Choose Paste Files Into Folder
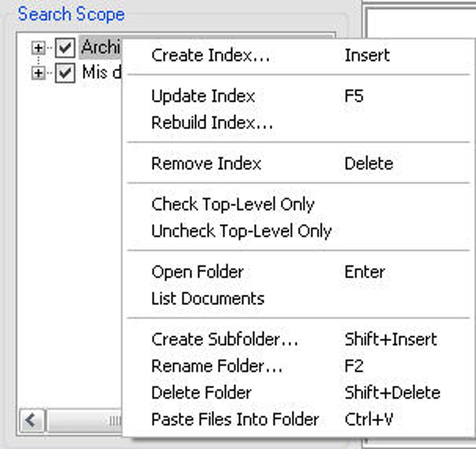 235,419
